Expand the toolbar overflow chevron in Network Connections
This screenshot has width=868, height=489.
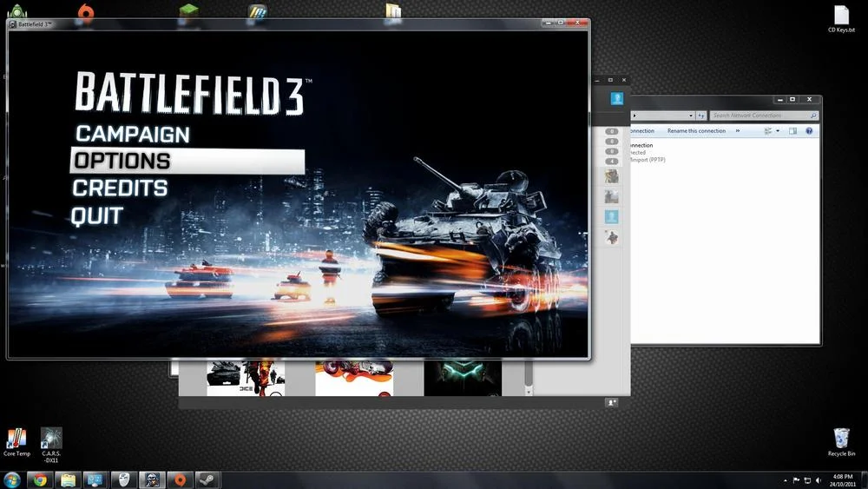(x=737, y=130)
